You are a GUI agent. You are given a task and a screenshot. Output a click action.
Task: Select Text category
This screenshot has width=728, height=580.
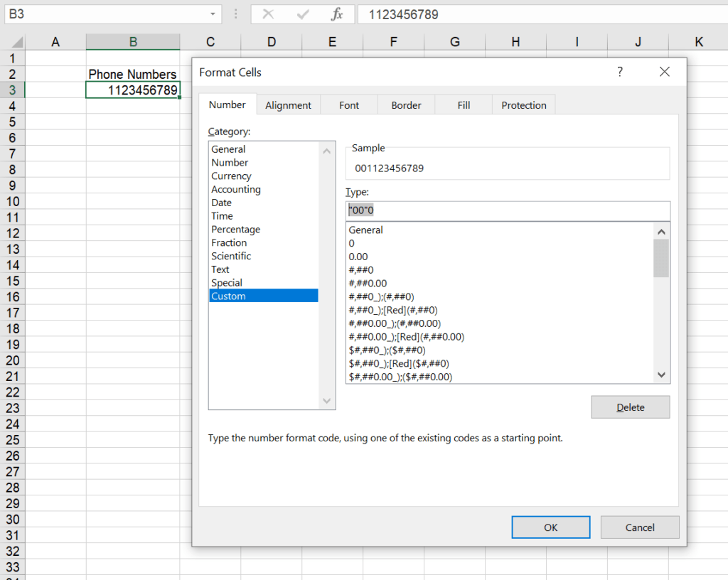point(264,269)
